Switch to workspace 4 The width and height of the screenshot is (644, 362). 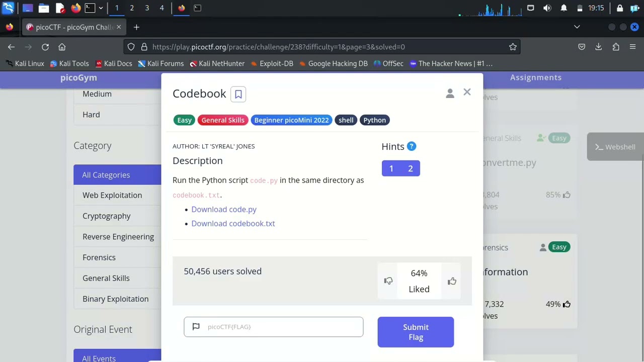(x=162, y=8)
